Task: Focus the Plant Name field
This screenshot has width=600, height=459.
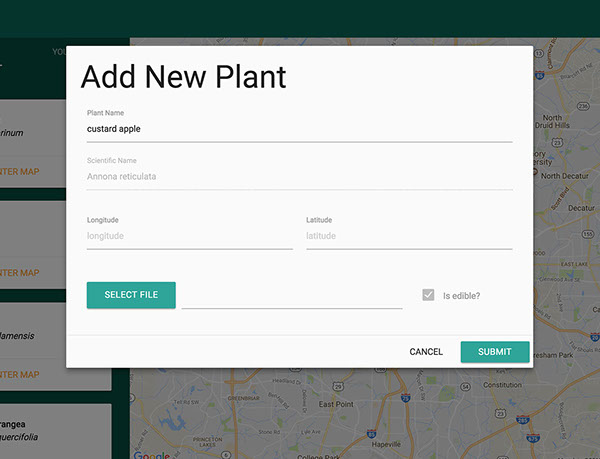Action: pos(299,129)
